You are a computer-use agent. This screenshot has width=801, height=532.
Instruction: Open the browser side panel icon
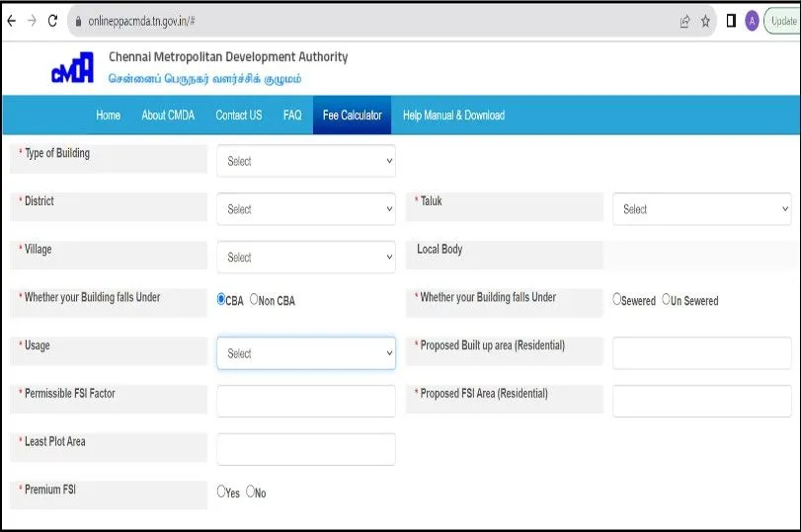coord(731,21)
